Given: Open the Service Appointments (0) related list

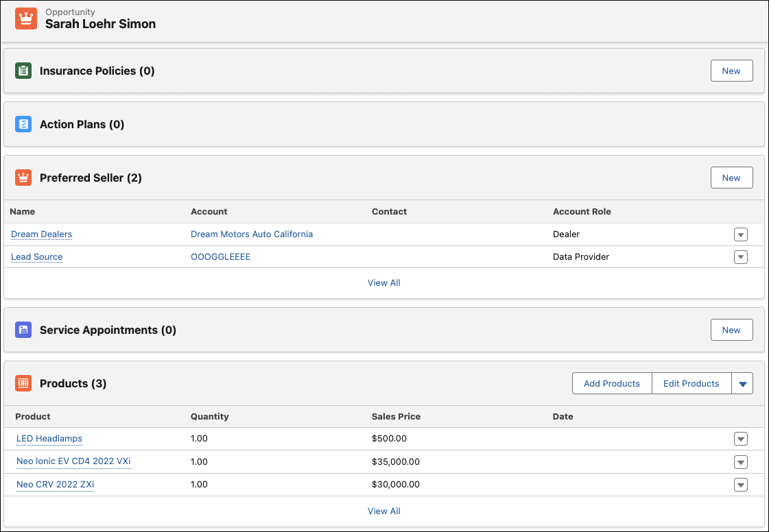Looking at the screenshot, I should click(x=108, y=330).
